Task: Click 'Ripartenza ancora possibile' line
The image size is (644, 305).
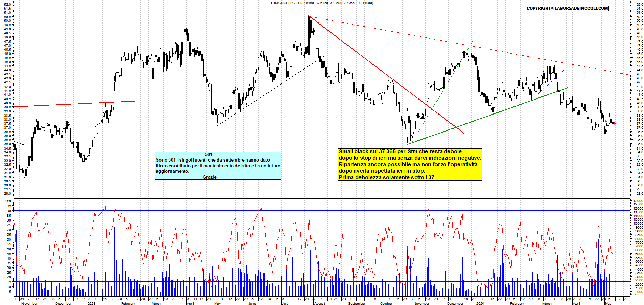Action: click(408, 164)
